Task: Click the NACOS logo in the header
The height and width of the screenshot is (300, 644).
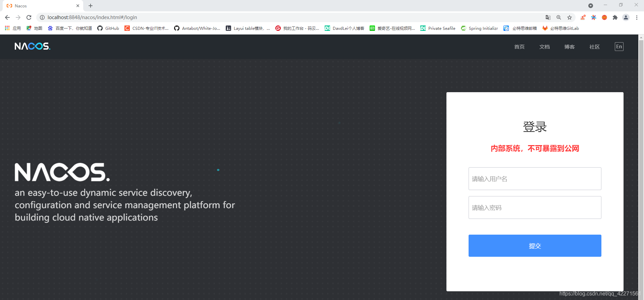Action: [x=33, y=46]
